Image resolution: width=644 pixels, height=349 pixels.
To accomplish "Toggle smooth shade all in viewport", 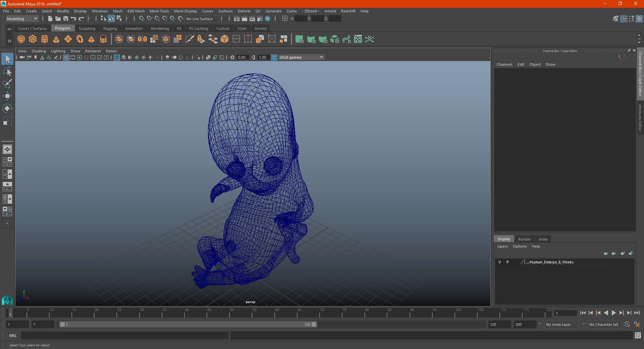I will coord(123,57).
